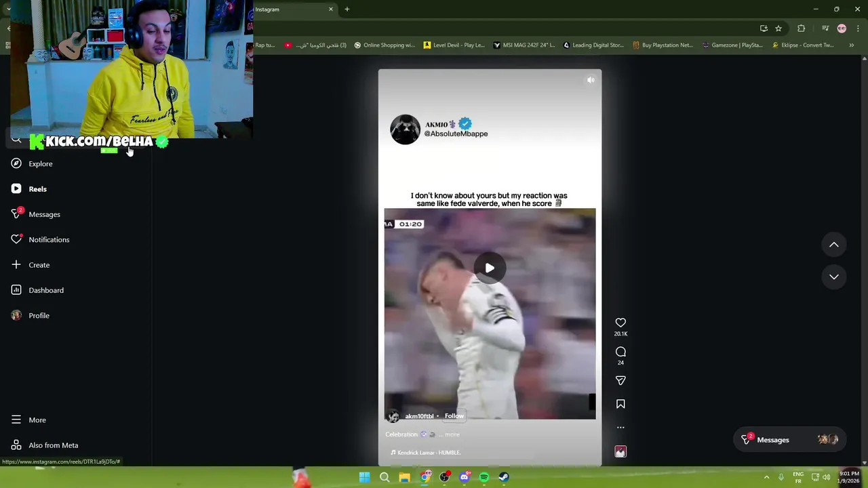This screenshot has height=488, width=868.
Task: Open the Chrome profile avatar
Action: coord(842,28)
